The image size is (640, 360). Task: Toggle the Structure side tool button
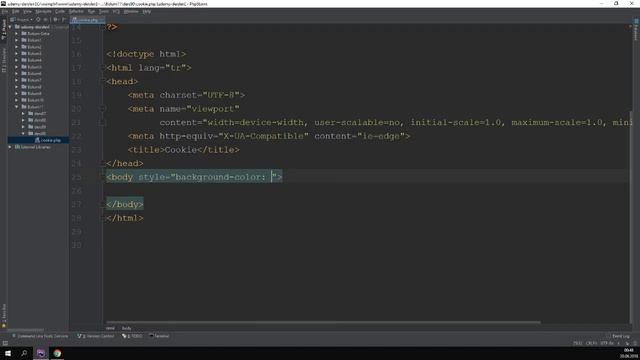pyautogui.click(x=4, y=60)
